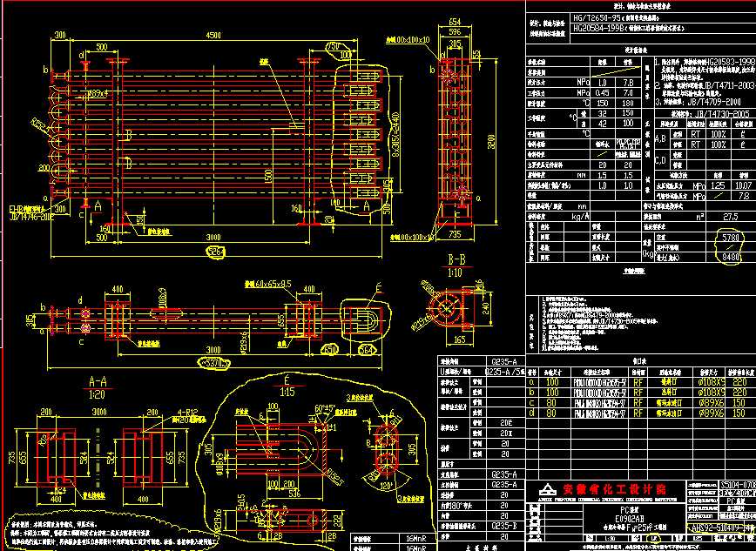Screen dimensions: 756x551
Task: Select the circled 650 dimension
Action: [x=330, y=350]
